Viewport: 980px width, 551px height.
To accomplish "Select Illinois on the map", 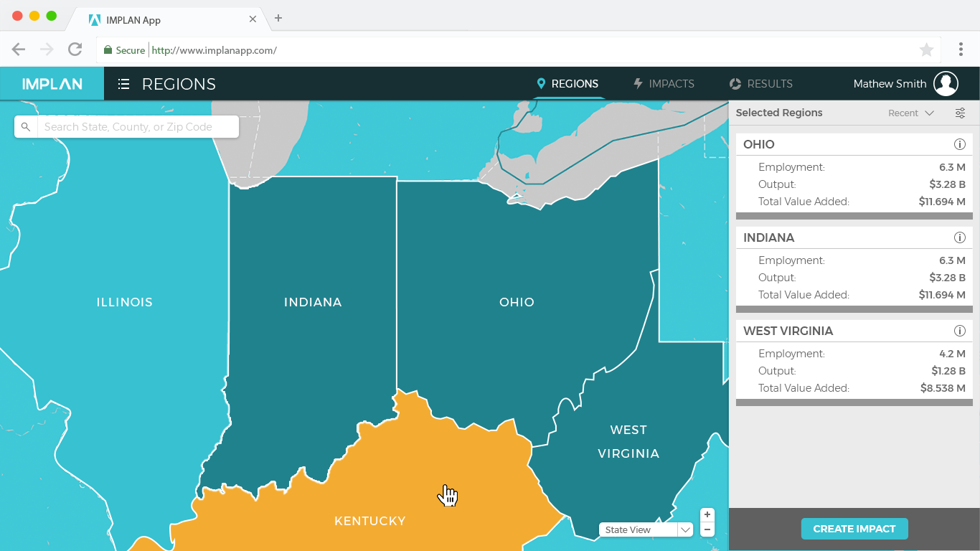I will [125, 302].
